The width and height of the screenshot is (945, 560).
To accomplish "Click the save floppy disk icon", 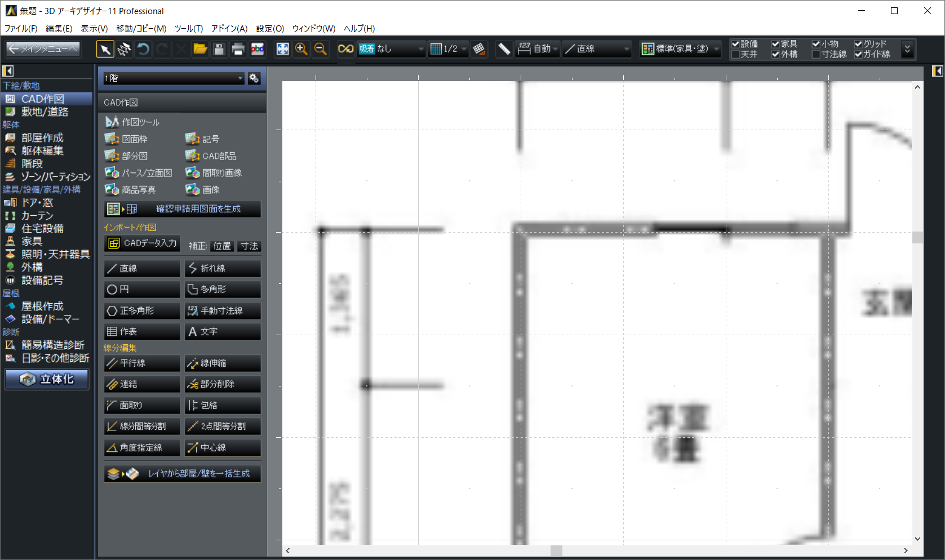I will pyautogui.click(x=219, y=49).
